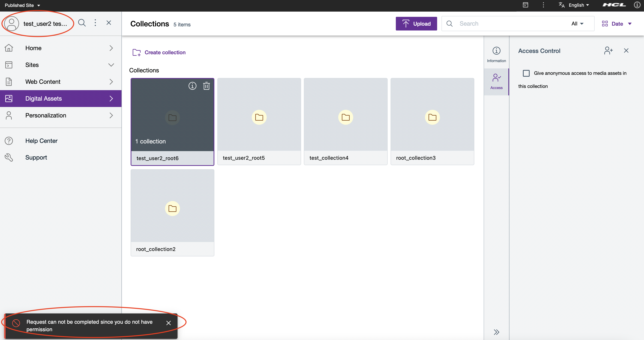Click the HCL info icon in top bar
The image size is (644, 340).
[x=637, y=5]
